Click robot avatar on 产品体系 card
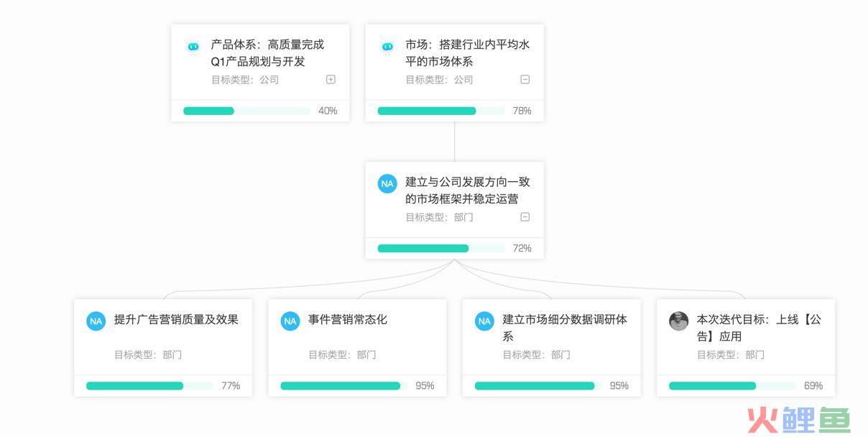Image resolution: width=868 pixels, height=437 pixels. [x=193, y=47]
